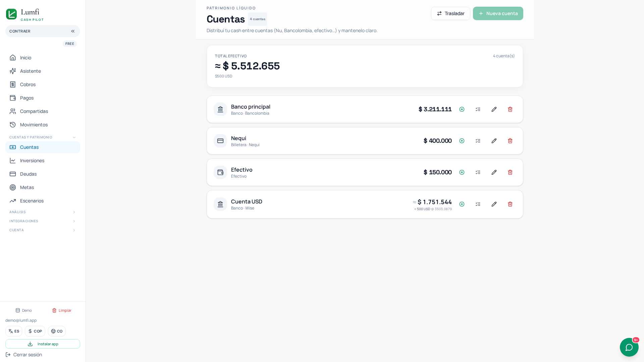Click the Banco principal bank icon

pyautogui.click(x=220, y=109)
